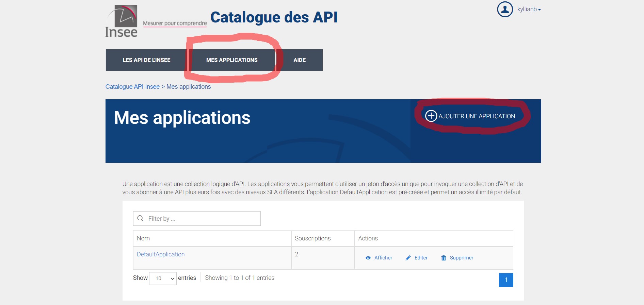Click the Insee logo
Screen dimensions: 644x305
(x=122, y=21)
